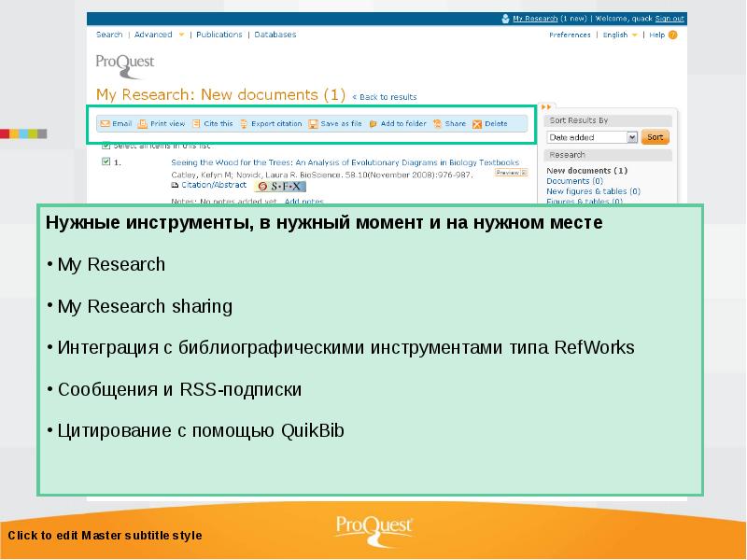
Task: Open the Help question mark icon
Action: click(x=672, y=35)
